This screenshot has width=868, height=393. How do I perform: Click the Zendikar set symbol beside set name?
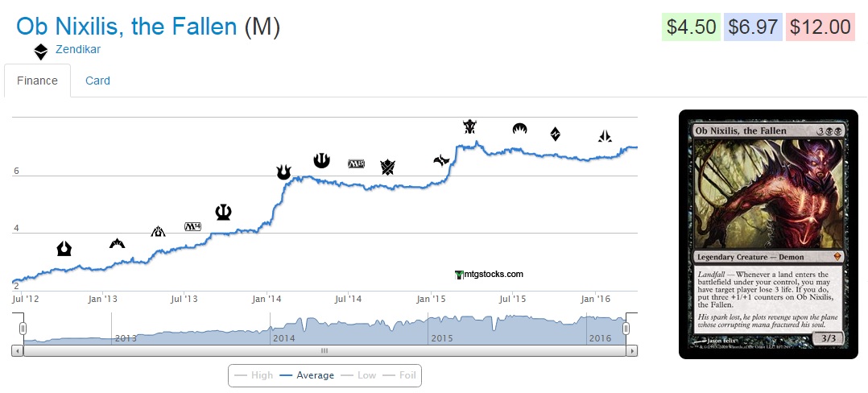coord(41,52)
